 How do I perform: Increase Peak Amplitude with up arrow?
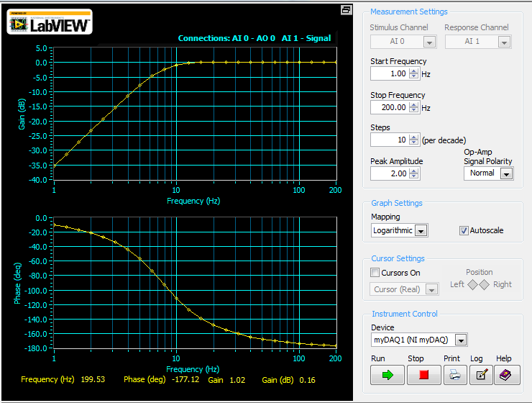click(413, 171)
